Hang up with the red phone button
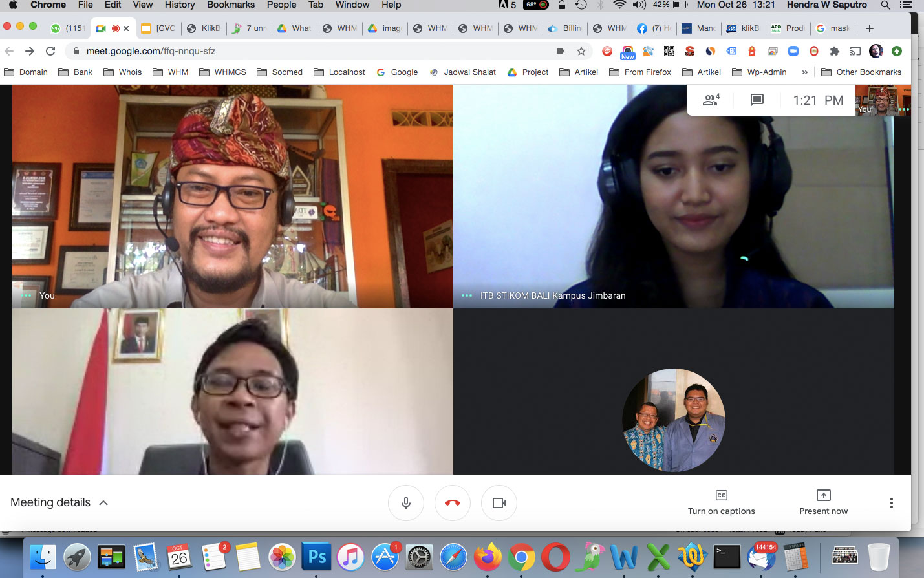The image size is (924, 578). tap(453, 503)
